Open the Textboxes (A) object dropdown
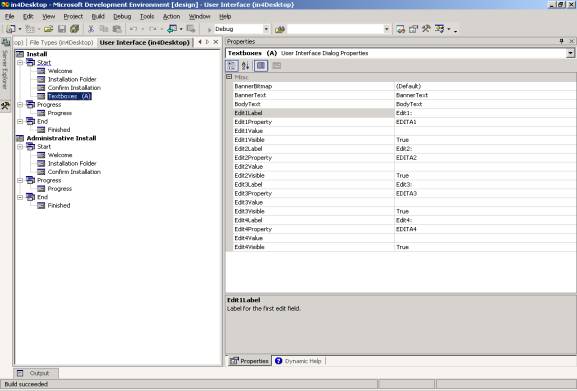 [570, 53]
